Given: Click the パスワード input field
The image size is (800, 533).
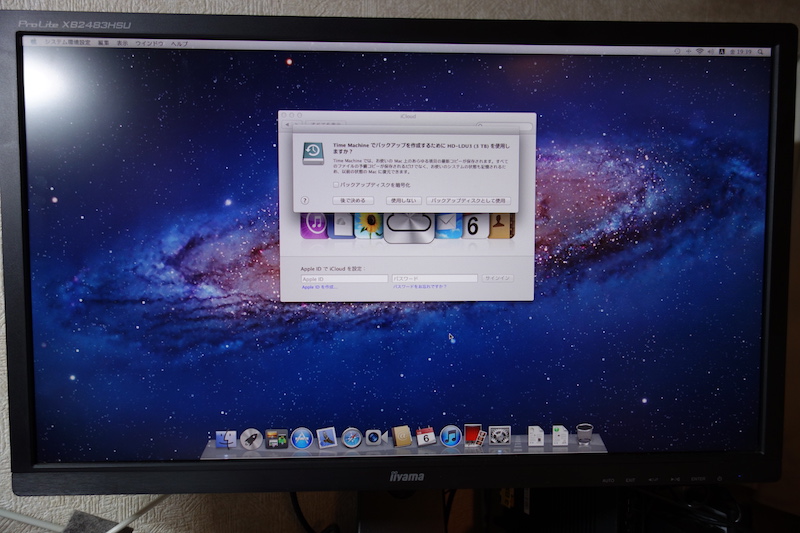Looking at the screenshot, I should pyautogui.click(x=435, y=278).
